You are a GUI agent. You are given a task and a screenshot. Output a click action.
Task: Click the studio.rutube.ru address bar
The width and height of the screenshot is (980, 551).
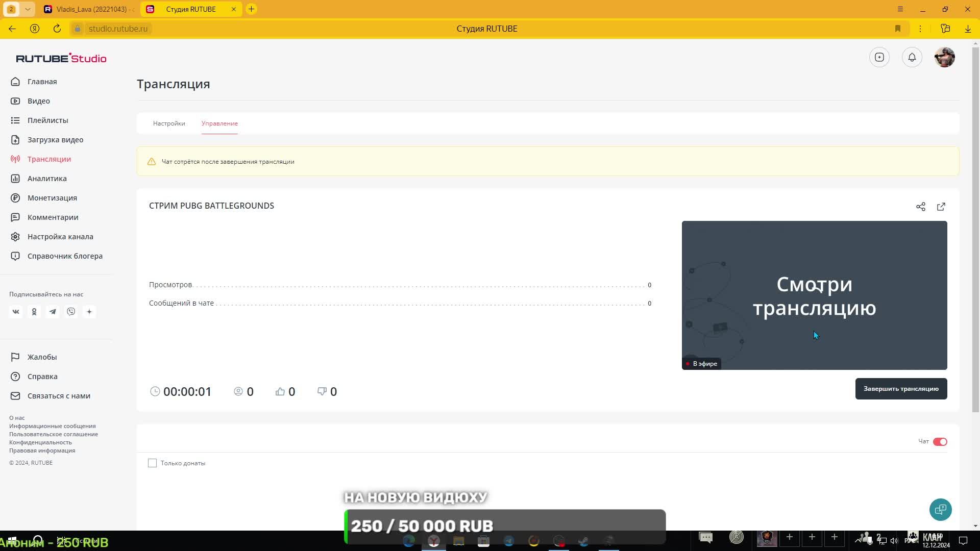point(118,29)
